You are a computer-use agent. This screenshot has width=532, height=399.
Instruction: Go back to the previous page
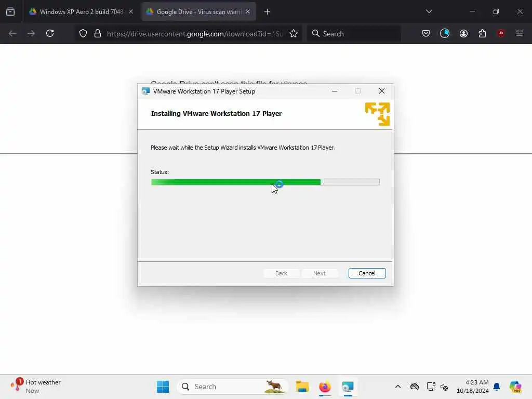pyautogui.click(x=12, y=34)
